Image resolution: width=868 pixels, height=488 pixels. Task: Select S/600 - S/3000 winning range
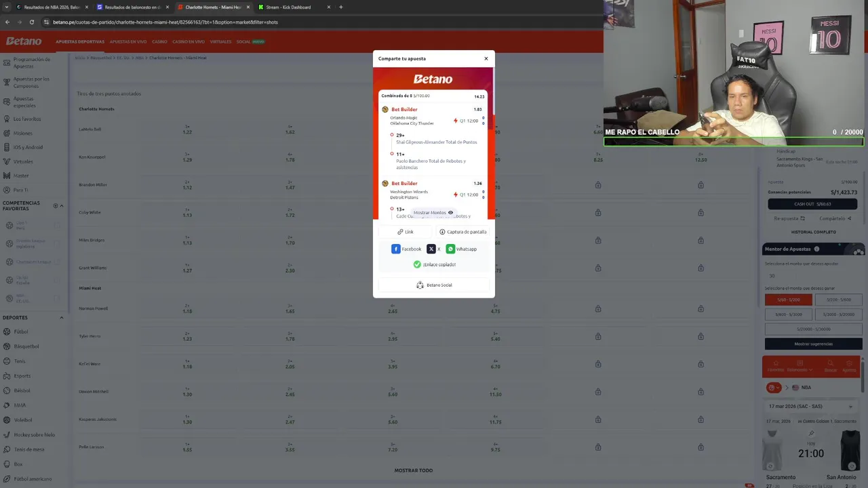coord(788,314)
